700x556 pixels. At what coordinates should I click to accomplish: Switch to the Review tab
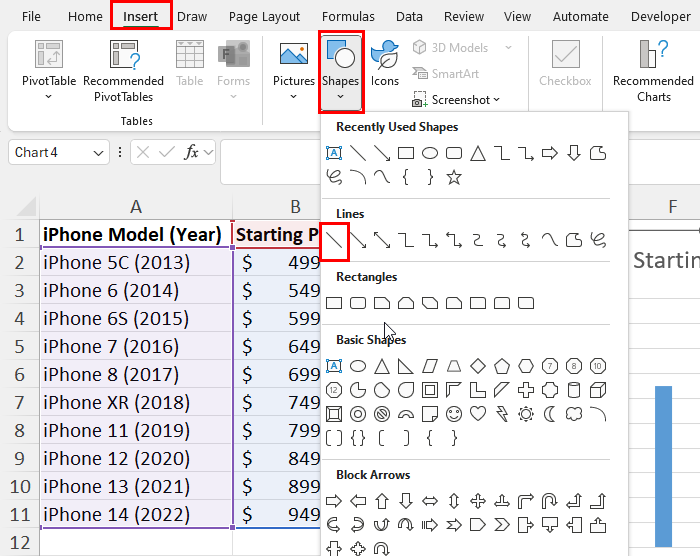pyautogui.click(x=464, y=17)
